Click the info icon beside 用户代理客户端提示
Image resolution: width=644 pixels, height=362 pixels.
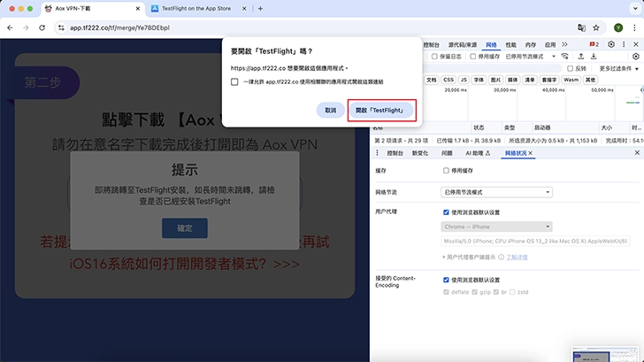tap(501, 258)
